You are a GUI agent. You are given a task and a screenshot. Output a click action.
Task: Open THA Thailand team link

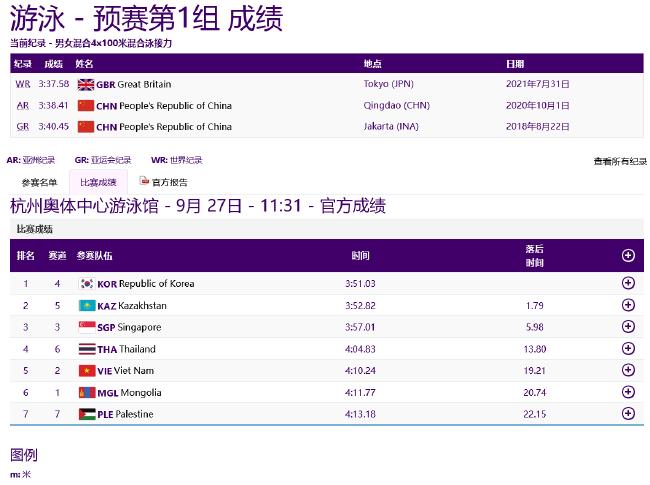point(126,349)
